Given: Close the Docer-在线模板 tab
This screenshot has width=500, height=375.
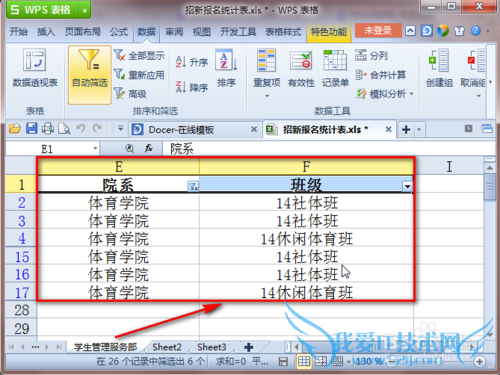Looking at the screenshot, I should click(254, 129).
